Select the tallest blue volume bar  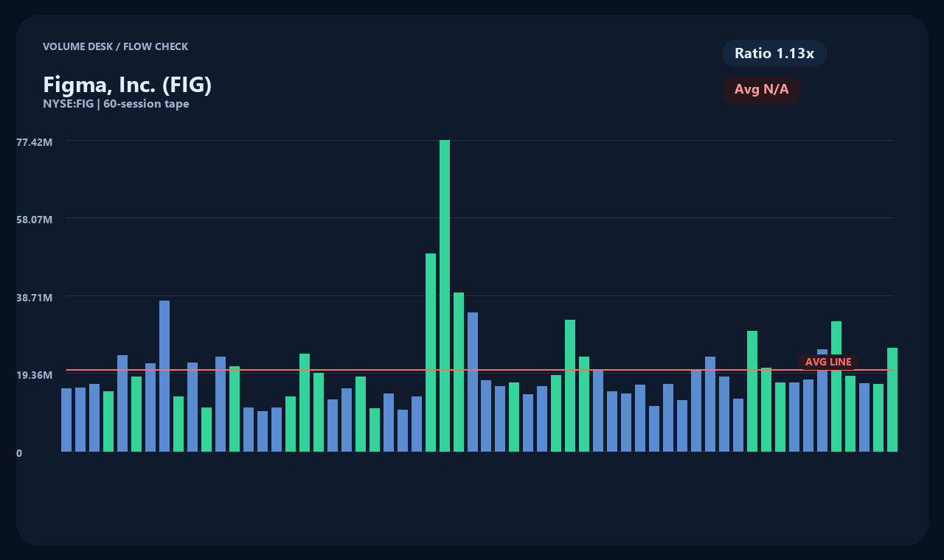click(164, 376)
